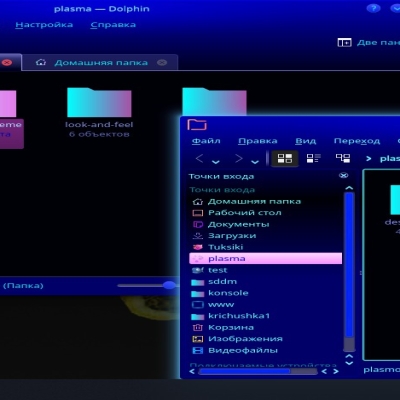Viewport: 400px width, 400px height.
Task: Click the folder icon beside krichushka1
Action: [x=198, y=316]
